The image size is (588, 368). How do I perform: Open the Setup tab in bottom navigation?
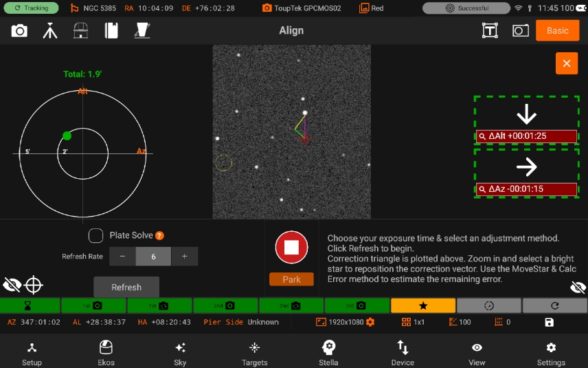[x=32, y=354]
